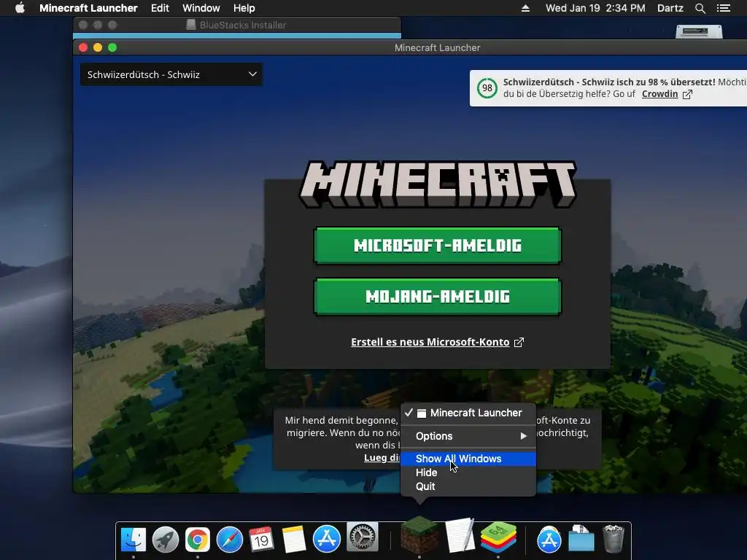This screenshot has height=560, width=747.
Task: Click the Dartz user name in menu bar
Action: point(670,8)
